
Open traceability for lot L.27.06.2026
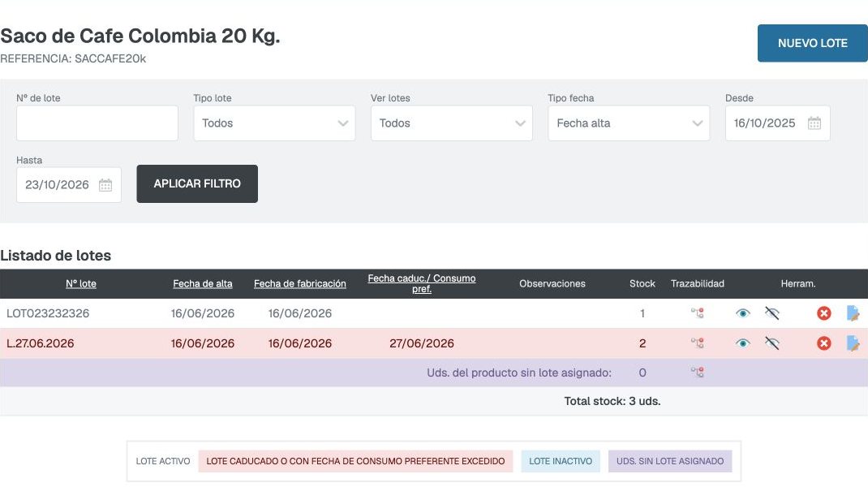tap(697, 343)
